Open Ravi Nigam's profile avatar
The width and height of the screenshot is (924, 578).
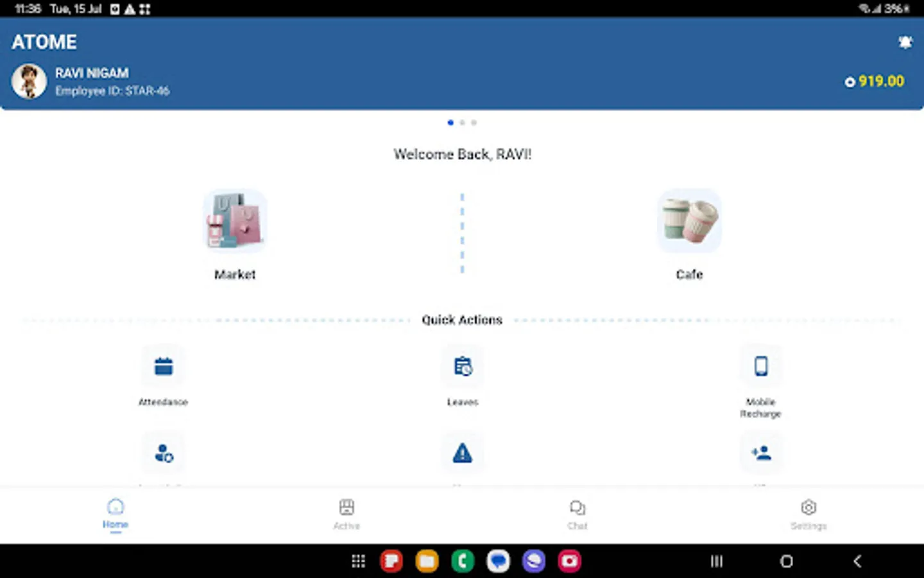click(x=28, y=81)
